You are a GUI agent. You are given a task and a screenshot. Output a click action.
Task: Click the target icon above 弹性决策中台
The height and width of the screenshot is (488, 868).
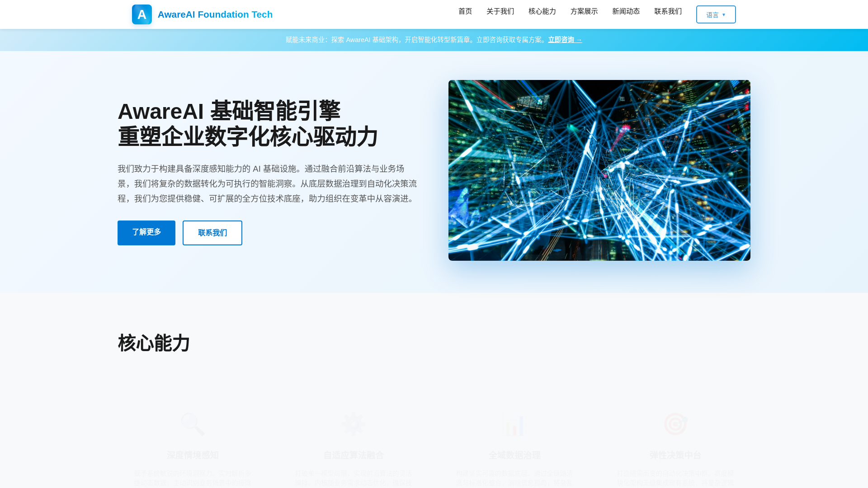(x=675, y=424)
